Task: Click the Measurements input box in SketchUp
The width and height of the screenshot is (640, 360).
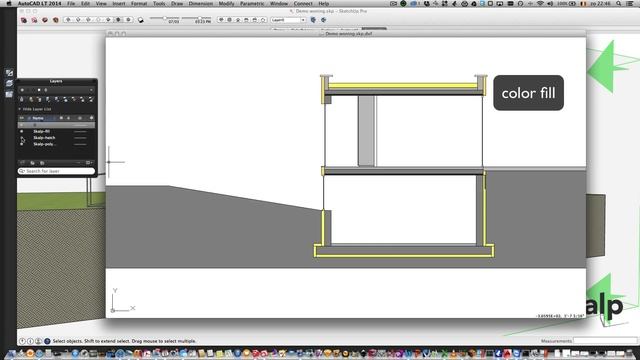Action: (x=605, y=340)
